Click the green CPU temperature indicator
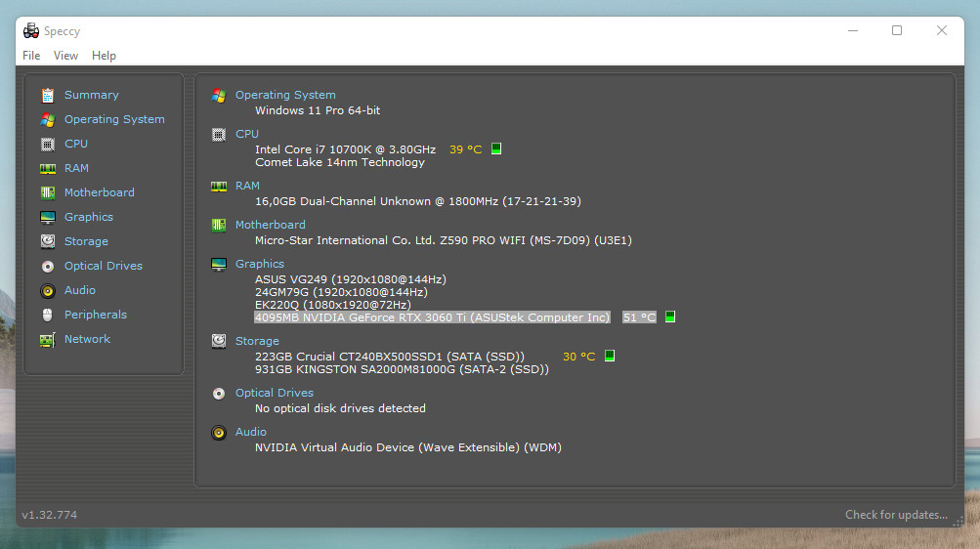980x549 pixels. (x=496, y=149)
